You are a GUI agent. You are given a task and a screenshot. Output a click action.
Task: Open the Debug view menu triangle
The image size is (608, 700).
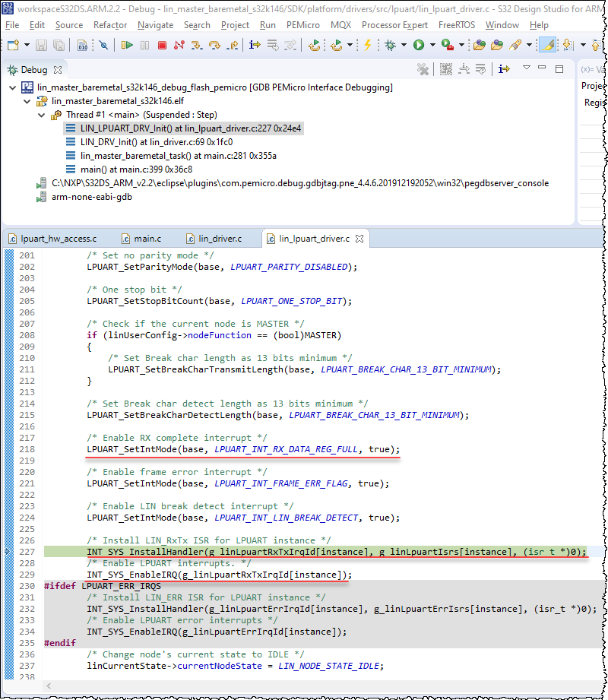pos(527,68)
